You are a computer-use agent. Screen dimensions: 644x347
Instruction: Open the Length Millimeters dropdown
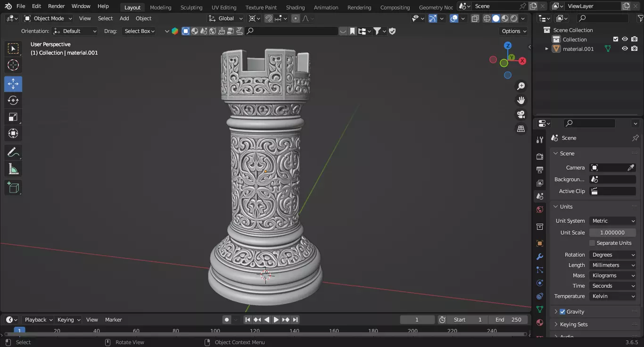click(612, 265)
